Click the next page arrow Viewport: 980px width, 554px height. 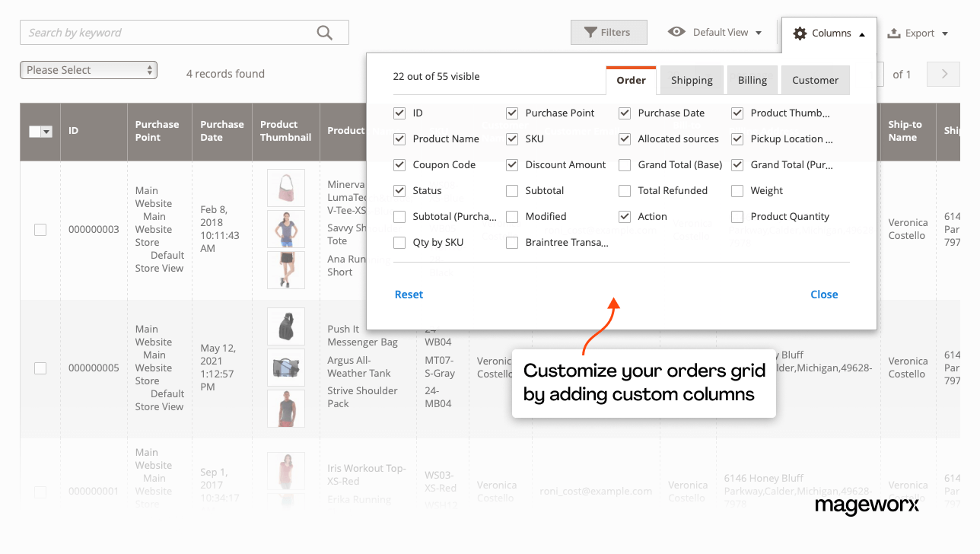(943, 74)
